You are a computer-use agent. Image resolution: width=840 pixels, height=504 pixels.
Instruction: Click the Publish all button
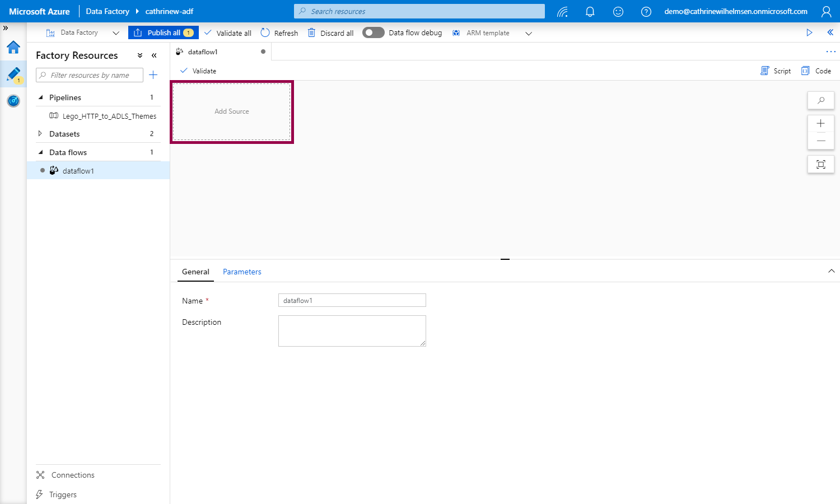point(164,32)
